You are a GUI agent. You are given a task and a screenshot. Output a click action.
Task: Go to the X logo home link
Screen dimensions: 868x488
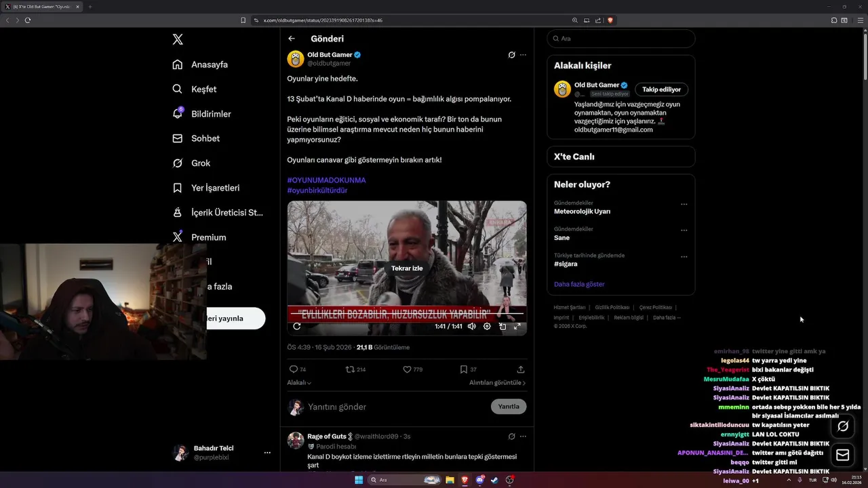pyautogui.click(x=178, y=39)
